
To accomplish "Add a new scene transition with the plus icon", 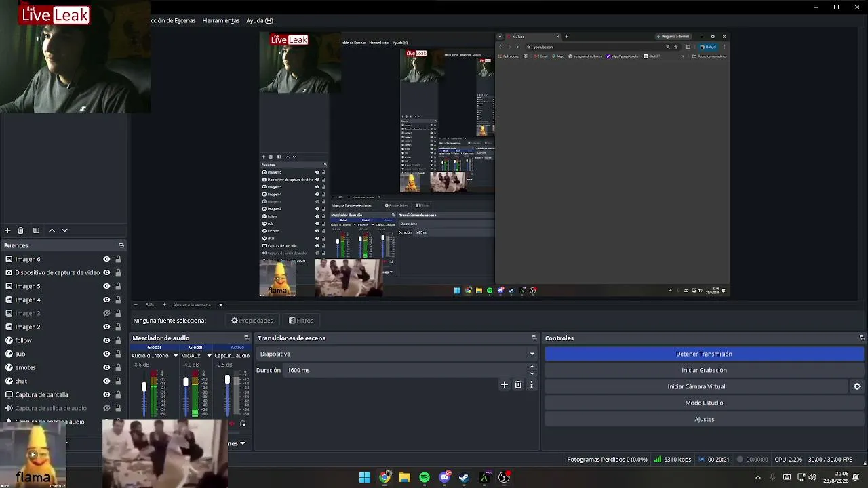I will tap(504, 384).
